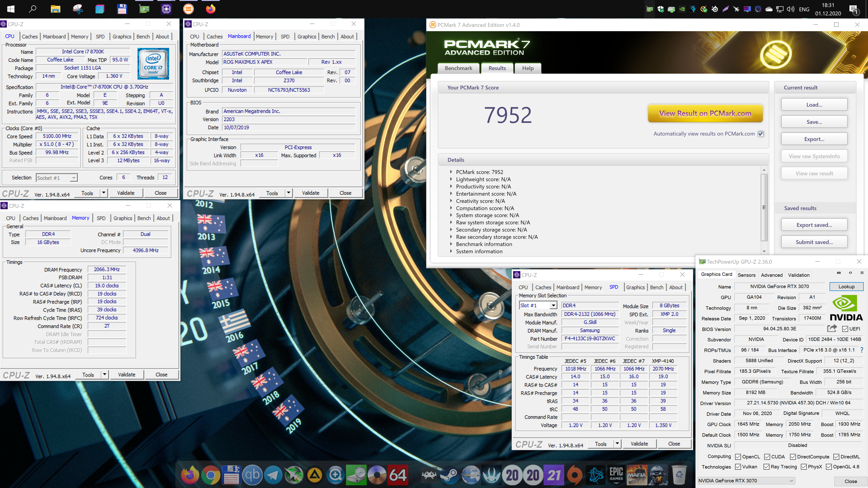Expand the Benchmark information row

[451, 244]
